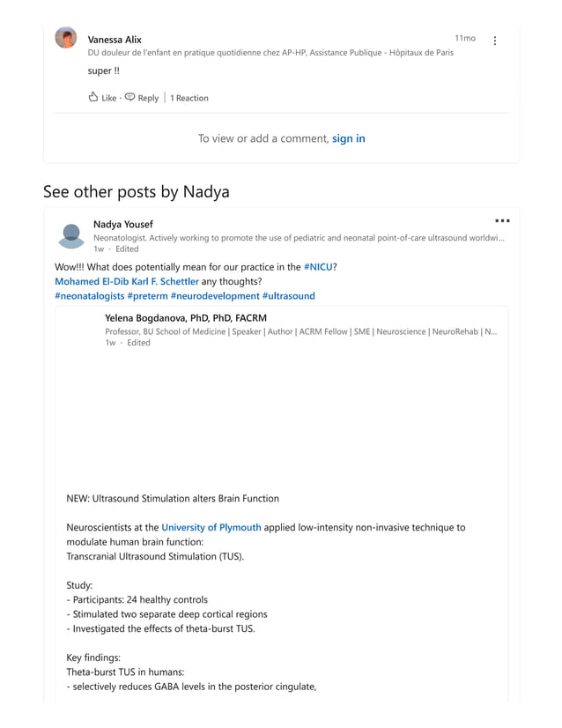Click the Reply text button
The width and height of the screenshot is (562, 728).
click(148, 98)
